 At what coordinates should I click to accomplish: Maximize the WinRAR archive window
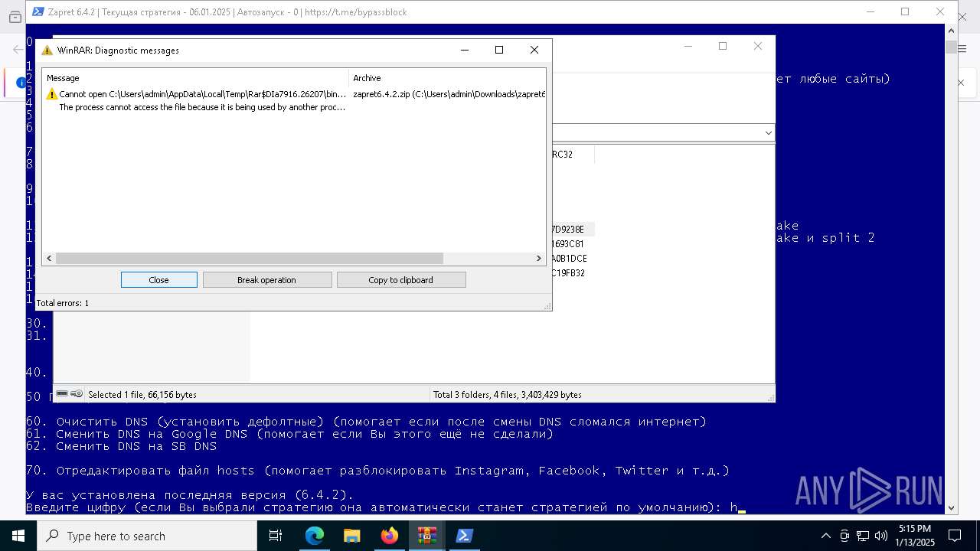tap(722, 46)
